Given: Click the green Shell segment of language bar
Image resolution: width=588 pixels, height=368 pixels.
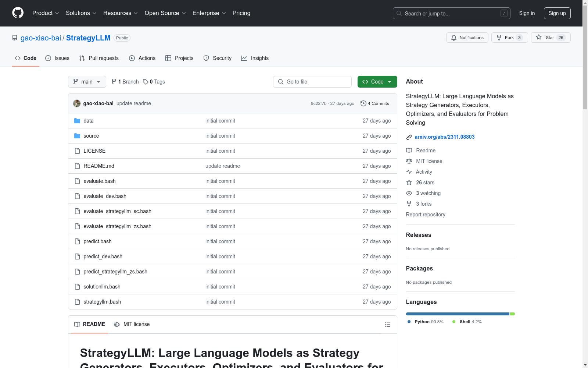Looking at the screenshot, I should (x=512, y=314).
